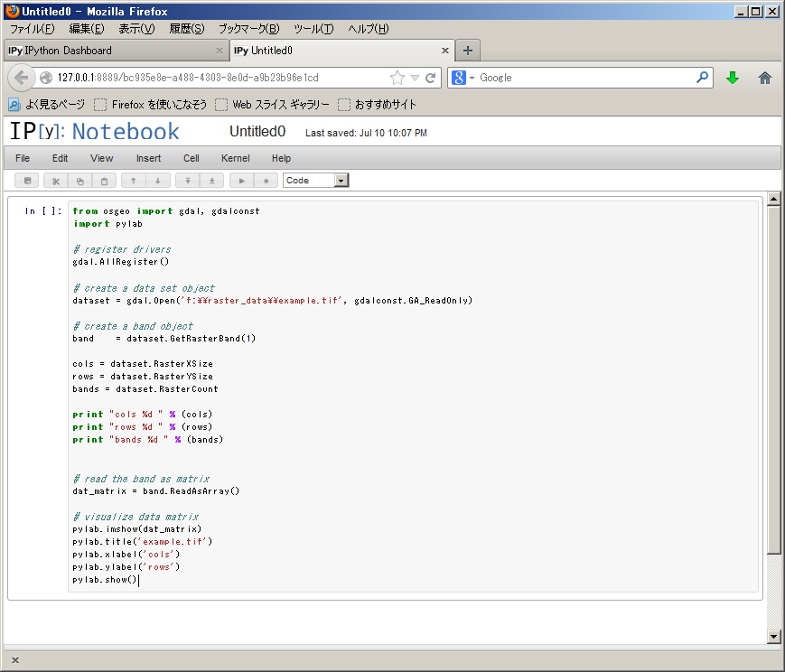
Task: Cut the selected cell with scissors icon
Action: [x=56, y=181]
